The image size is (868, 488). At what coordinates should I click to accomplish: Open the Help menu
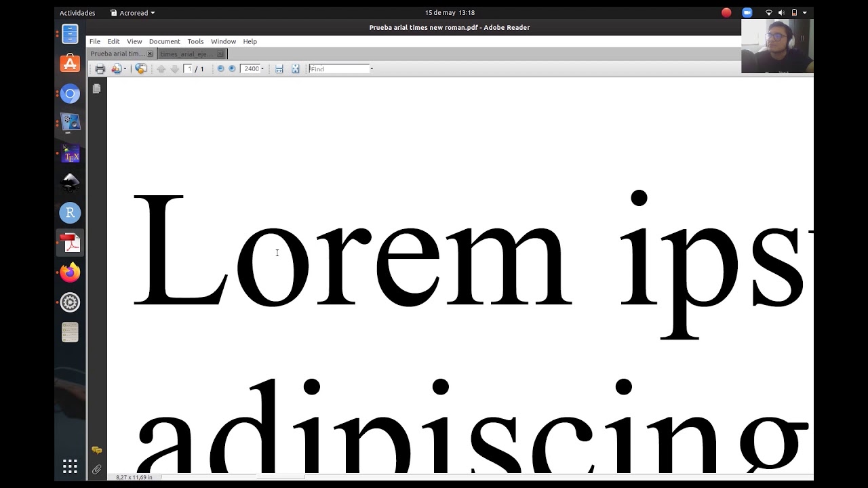pos(250,41)
